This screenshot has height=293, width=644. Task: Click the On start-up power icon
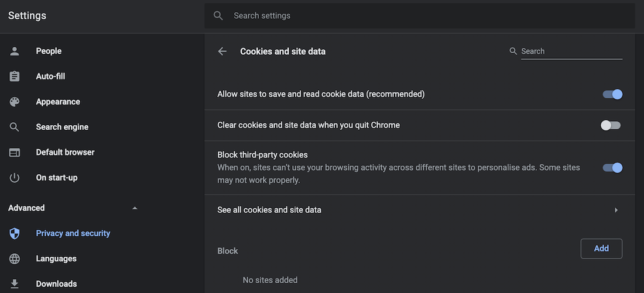(x=15, y=178)
